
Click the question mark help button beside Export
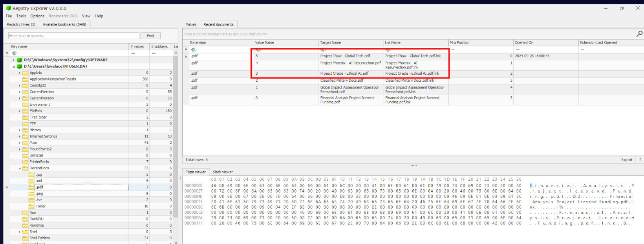(640, 160)
